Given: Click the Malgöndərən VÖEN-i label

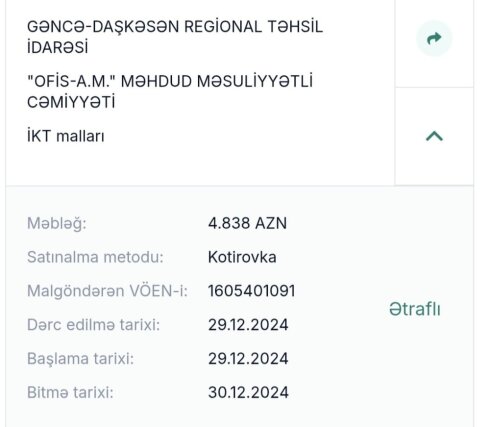Looking at the screenshot, I should point(107,291).
